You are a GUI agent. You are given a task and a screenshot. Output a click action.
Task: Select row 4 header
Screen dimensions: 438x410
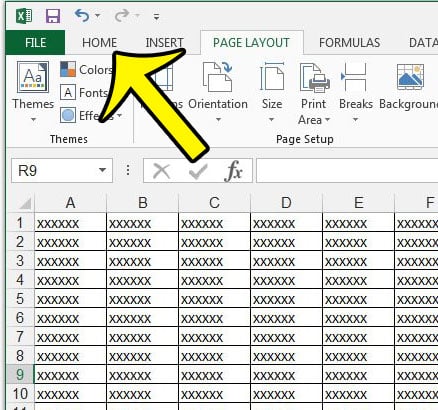click(x=20, y=280)
